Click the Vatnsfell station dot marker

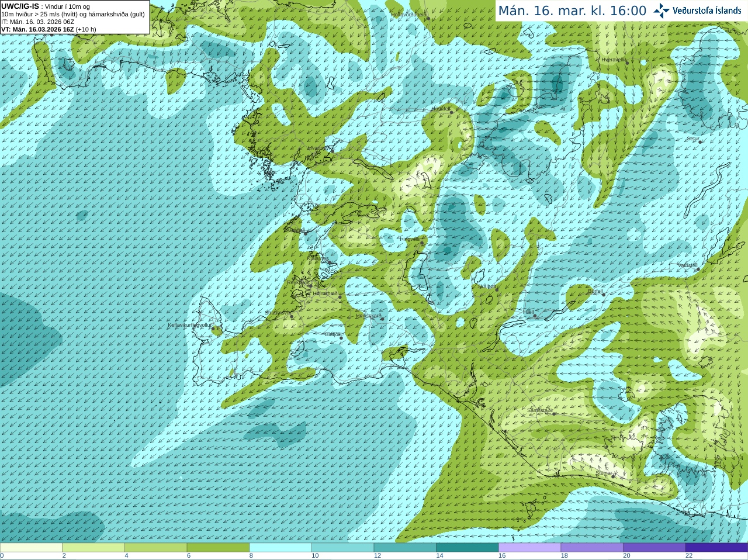tap(698, 269)
